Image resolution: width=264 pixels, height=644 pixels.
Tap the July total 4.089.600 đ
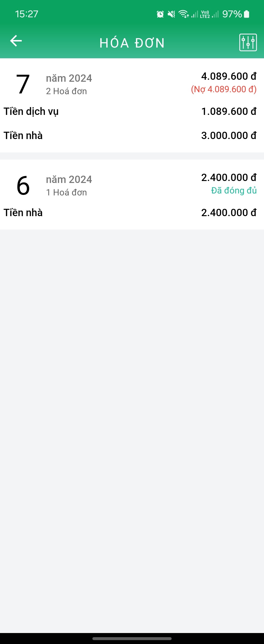click(x=229, y=76)
